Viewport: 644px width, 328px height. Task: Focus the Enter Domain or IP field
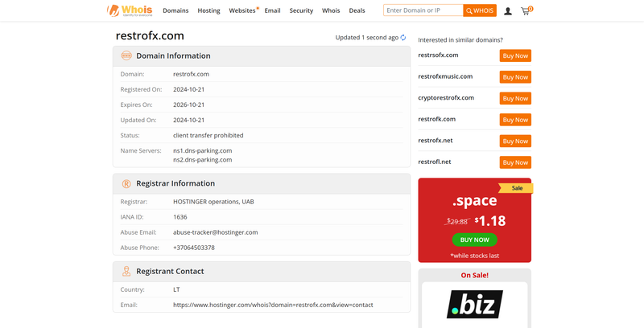point(423,10)
